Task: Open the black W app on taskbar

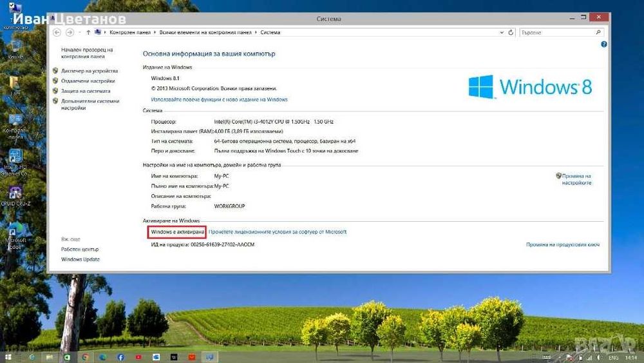Action: [174, 357]
